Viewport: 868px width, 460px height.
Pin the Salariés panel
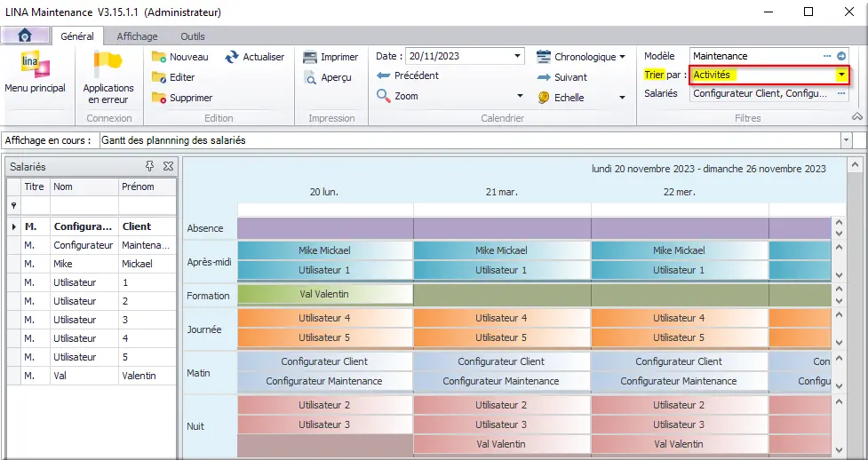coord(149,166)
